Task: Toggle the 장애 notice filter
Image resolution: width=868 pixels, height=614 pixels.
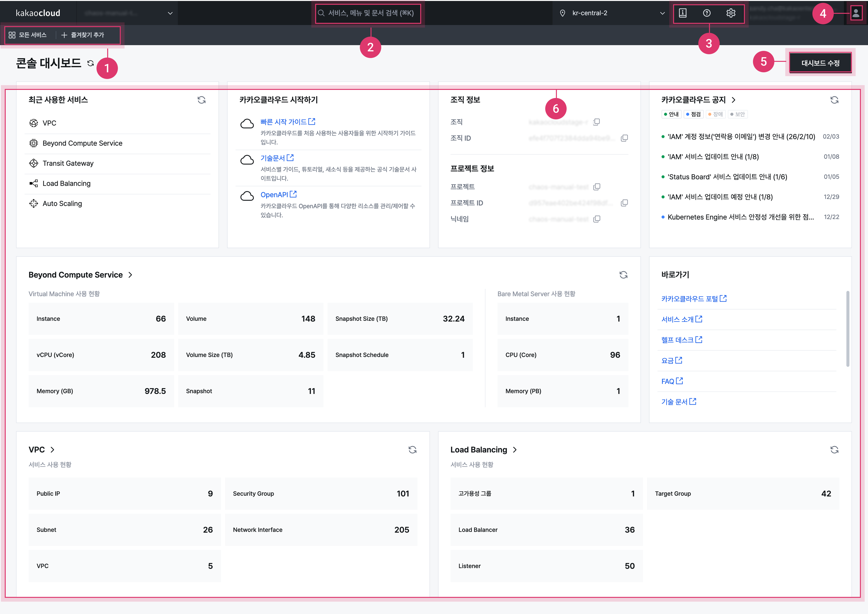Action: point(715,114)
